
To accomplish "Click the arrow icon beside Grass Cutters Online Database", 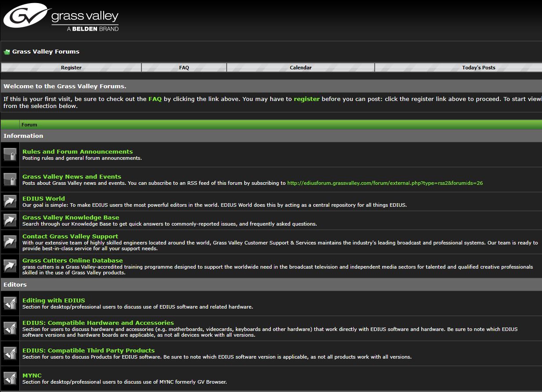I will [10, 266].
